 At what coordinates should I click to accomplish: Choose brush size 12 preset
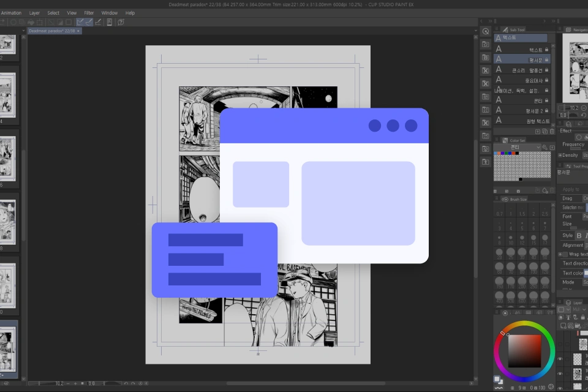(x=522, y=239)
